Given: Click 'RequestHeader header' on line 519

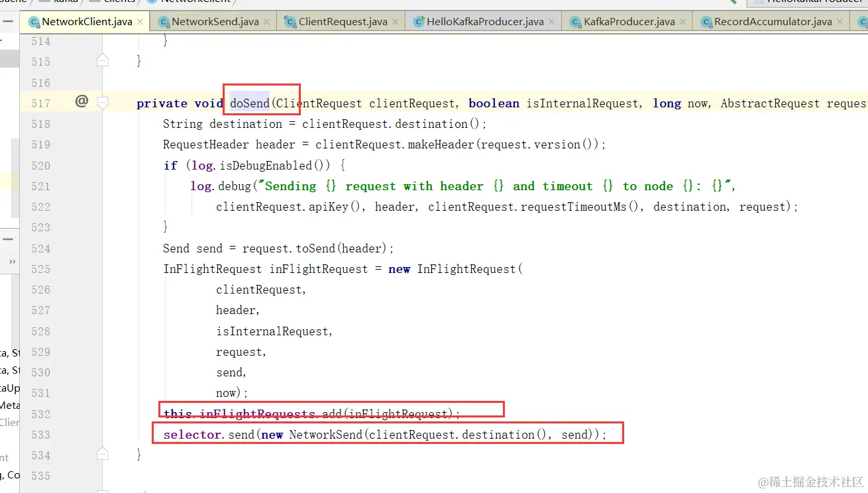Looking at the screenshot, I should tap(230, 144).
